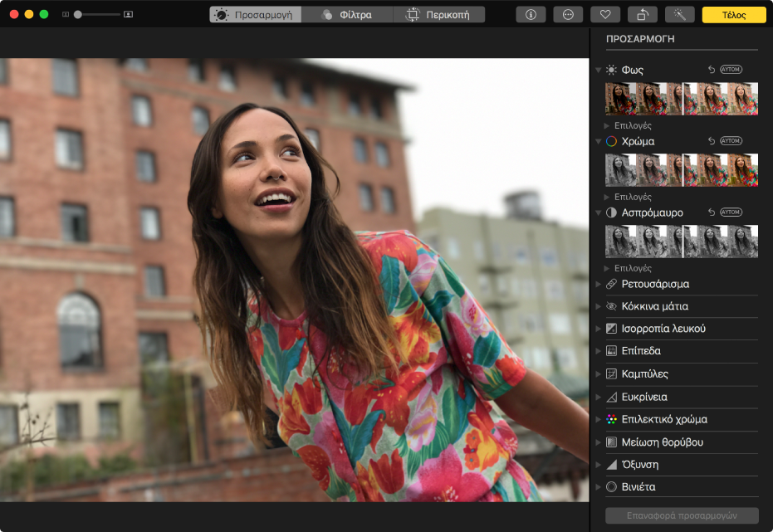The width and height of the screenshot is (773, 532).
Task: Click the Χρώμα thumbnail strip
Action: 681,169
